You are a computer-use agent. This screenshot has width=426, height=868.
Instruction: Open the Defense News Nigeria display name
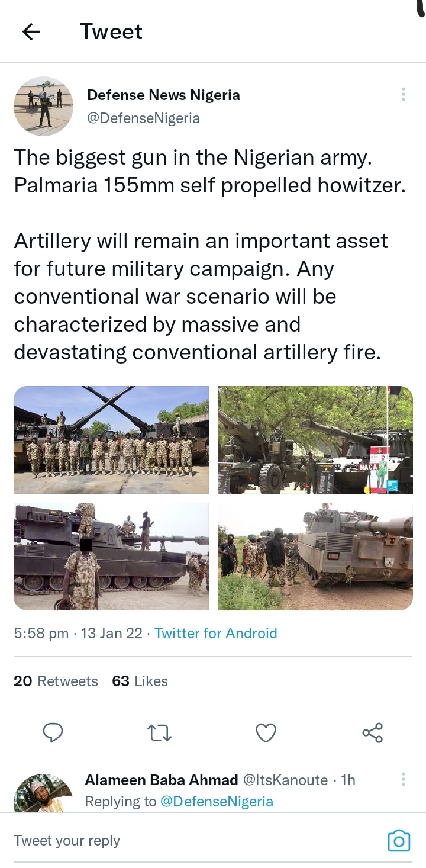[163, 95]
